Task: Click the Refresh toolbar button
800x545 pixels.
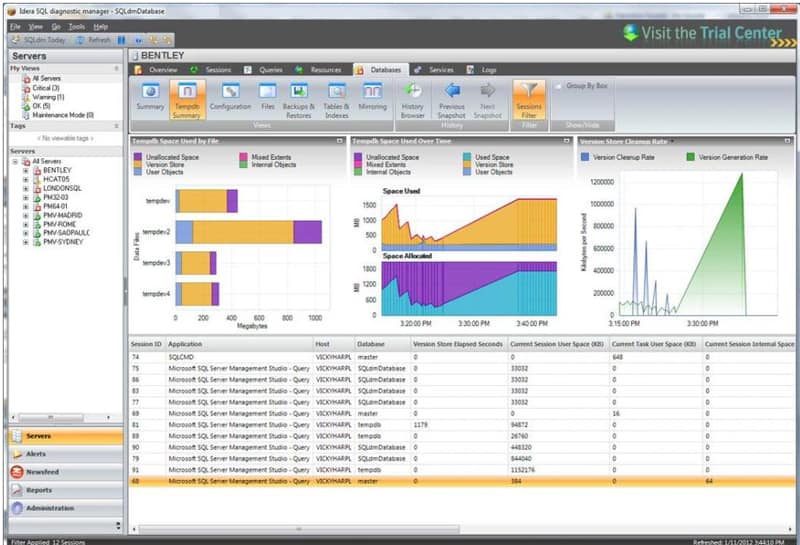Action: coord(94,40)
